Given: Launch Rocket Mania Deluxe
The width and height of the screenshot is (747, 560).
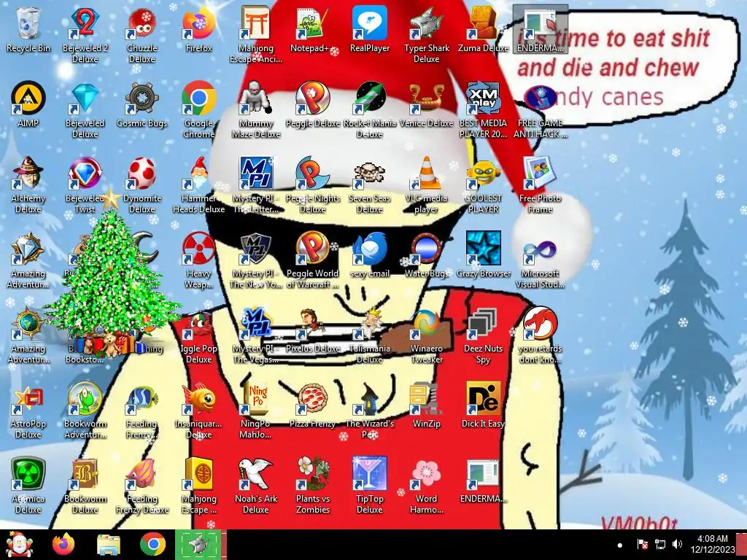Looking at the screenshot, I should pos(370,109).
